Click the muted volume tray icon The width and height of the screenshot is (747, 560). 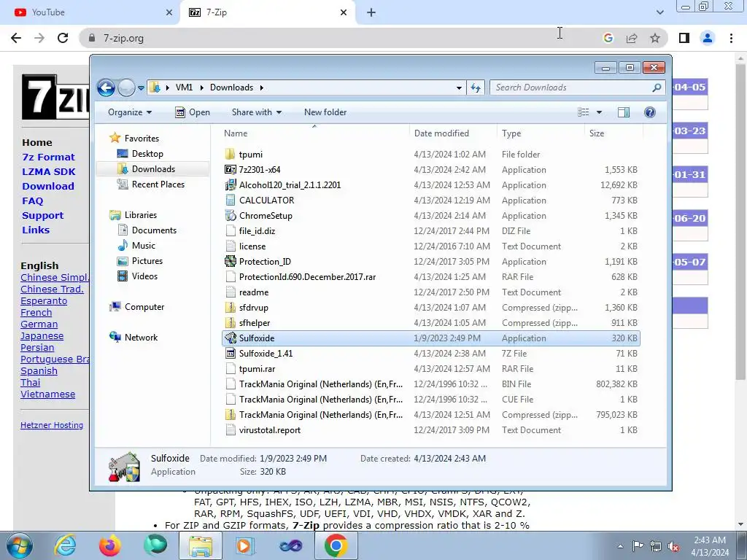click(x=673, y=546)
